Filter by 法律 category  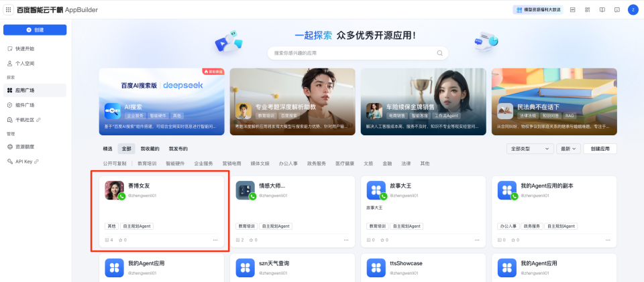(x=407, y=163)
